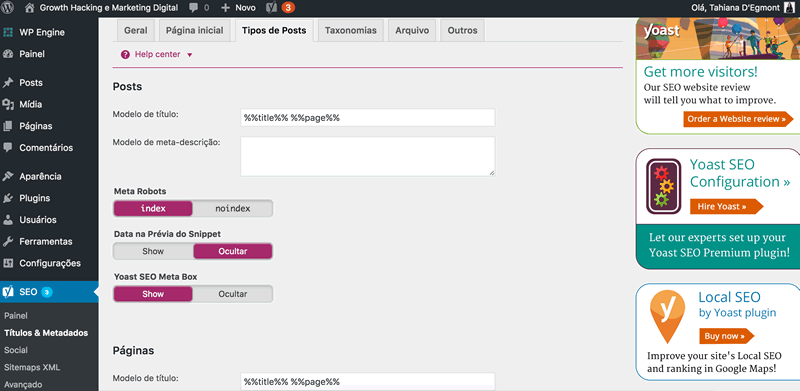Select the Tipos de Posts tab
800x391 pixels.
click(x=274, y=31)
